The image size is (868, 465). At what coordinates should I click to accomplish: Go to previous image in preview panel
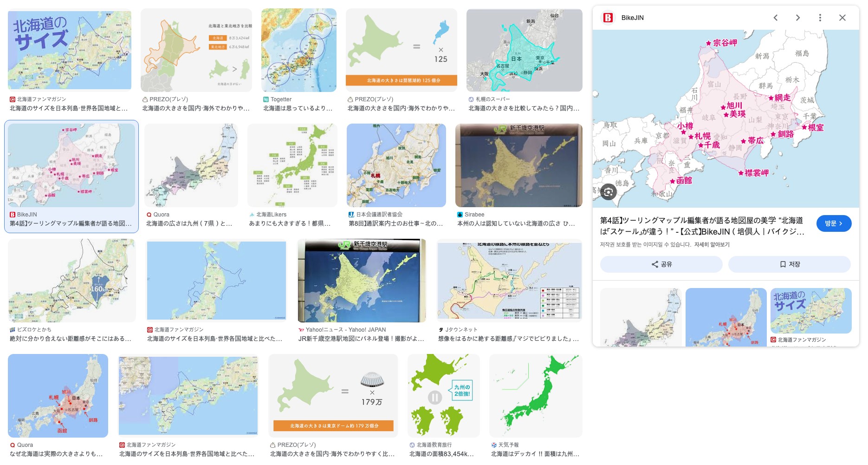[x=775, y=18]
